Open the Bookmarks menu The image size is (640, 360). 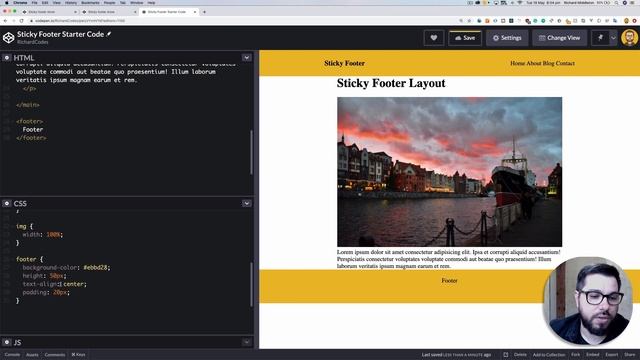90,2
